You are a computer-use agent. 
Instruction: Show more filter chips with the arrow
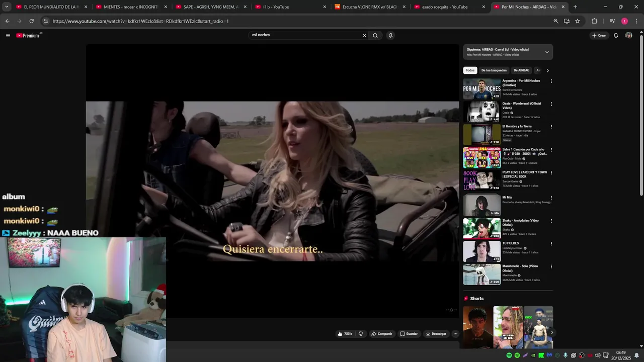pos(547,70)
